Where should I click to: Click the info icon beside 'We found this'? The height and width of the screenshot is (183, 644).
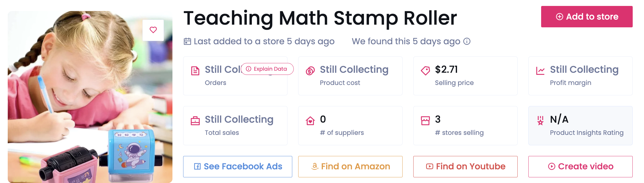click(467, 41)
